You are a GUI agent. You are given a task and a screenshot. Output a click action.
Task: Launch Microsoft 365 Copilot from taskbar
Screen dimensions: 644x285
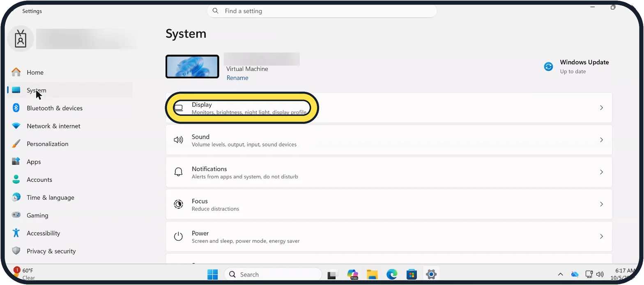(352, 274)
